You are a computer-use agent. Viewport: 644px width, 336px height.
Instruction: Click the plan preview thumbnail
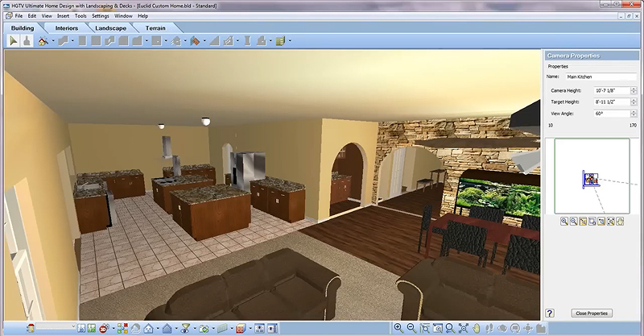point(592,176)
